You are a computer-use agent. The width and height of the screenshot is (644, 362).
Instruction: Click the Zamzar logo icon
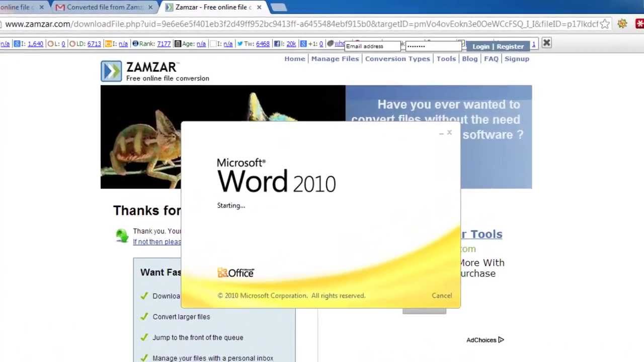[x=111, y=71]
